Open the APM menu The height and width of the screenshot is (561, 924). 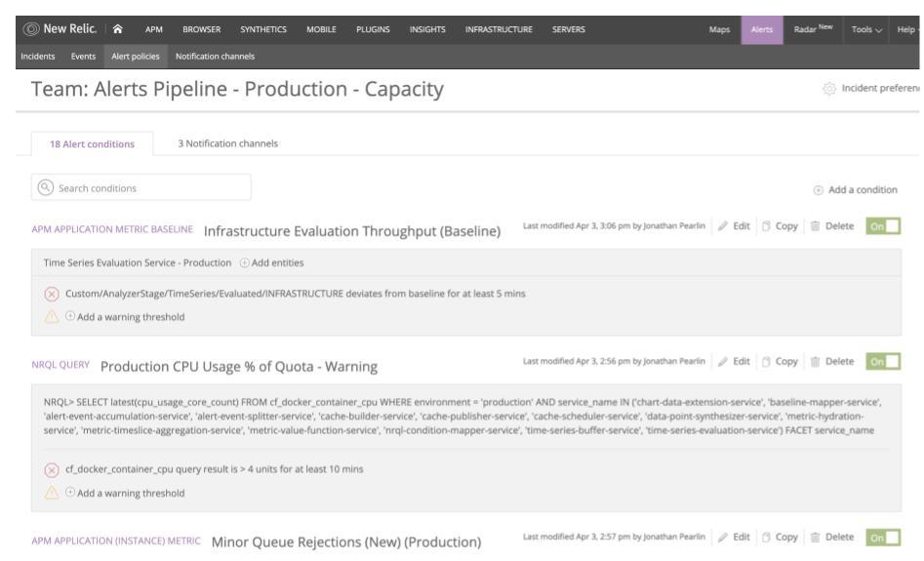(x=154, y=29)
